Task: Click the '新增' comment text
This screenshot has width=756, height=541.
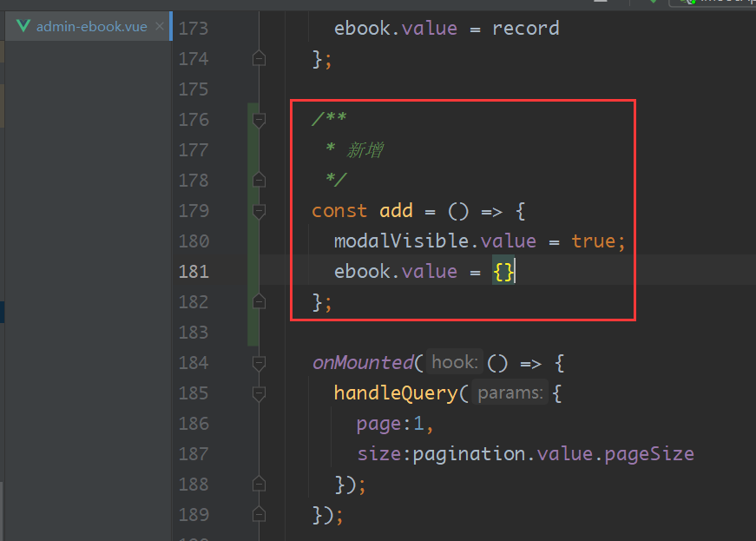Action: 365,150
